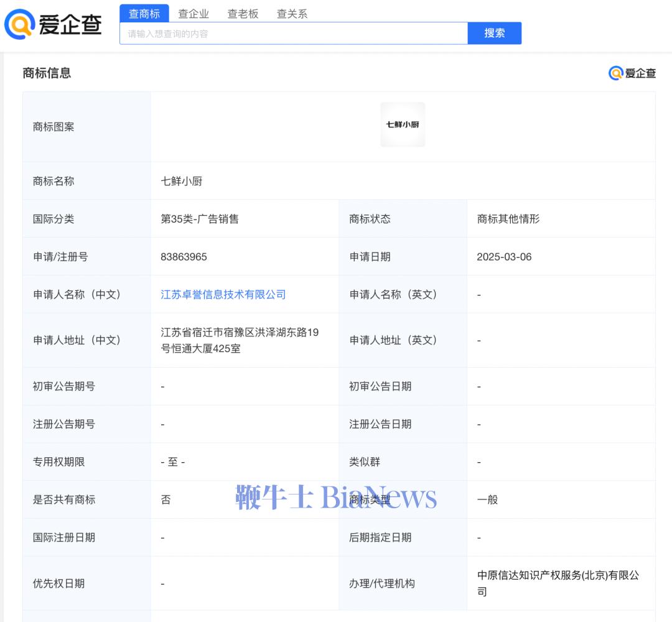Click the 申请人名称（英文） label

(x=393, y=294)
